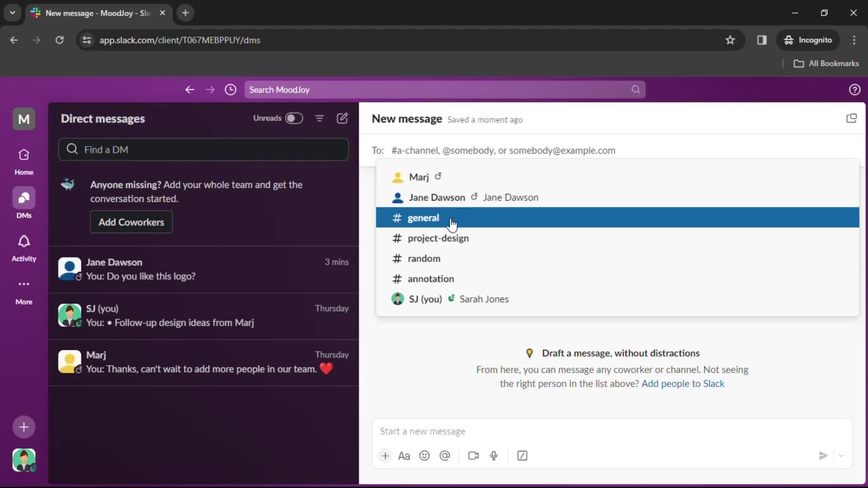Click the Find a DM search field
Screen dimensions: 868x488
(x=203, y=150)
